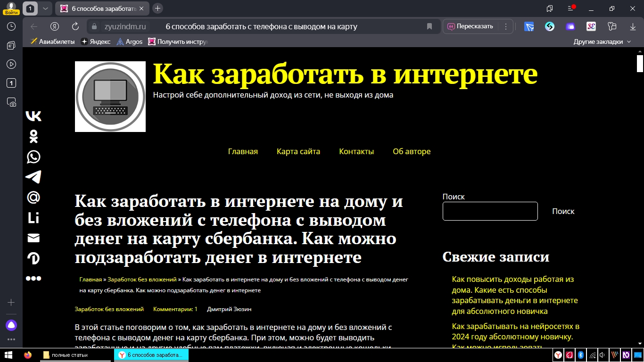The image size is (644, 362).
Task: Share the page via VK icon
Action: tap(33, 116)
